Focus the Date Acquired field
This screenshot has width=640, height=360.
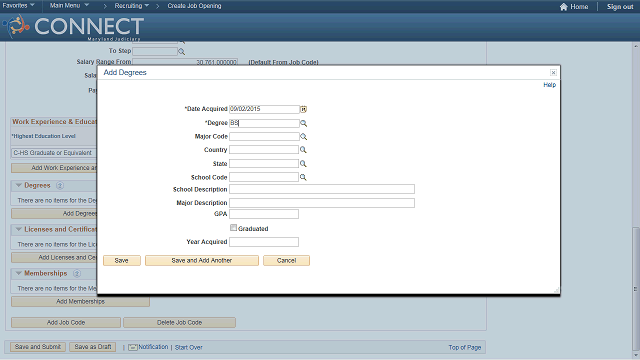[264, 109]
